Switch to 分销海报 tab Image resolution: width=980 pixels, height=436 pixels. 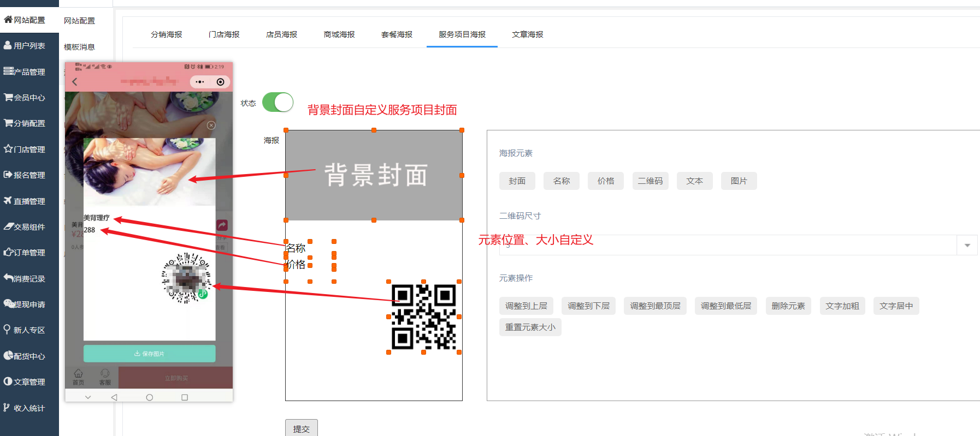[x=167, y=34]
